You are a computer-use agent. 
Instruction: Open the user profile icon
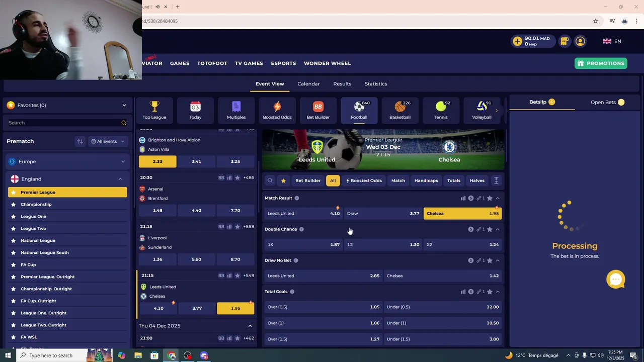click(580, 41)
